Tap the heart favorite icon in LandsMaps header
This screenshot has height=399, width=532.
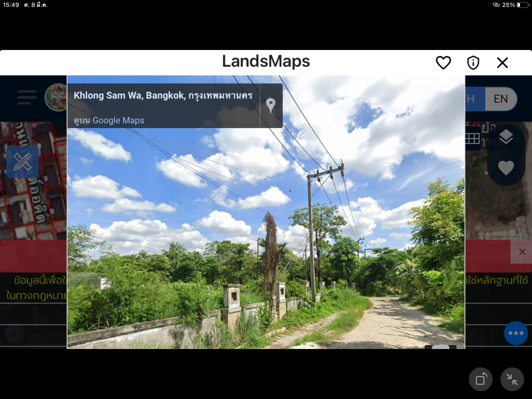pyautogui.click(x=443, y=63)
